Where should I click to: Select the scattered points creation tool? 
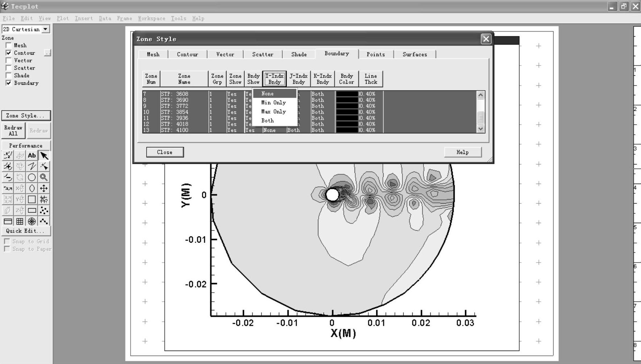tap(44, 210)
